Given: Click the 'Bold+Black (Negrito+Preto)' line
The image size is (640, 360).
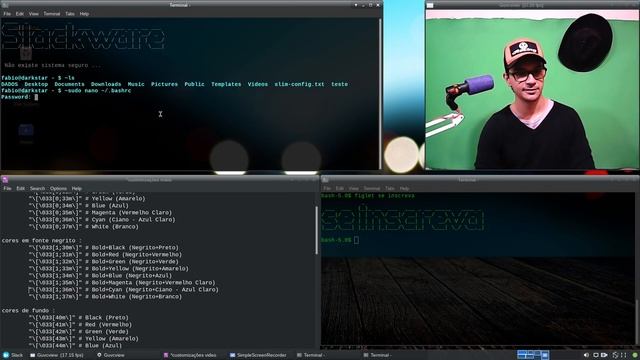Looking at the screenshot, I should point(104,248).
